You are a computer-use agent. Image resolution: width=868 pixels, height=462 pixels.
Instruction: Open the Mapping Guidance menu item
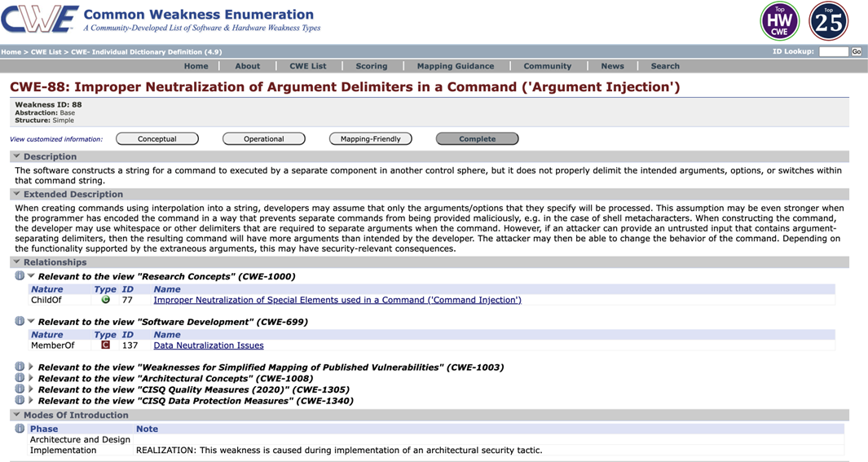tap(456, 66)
